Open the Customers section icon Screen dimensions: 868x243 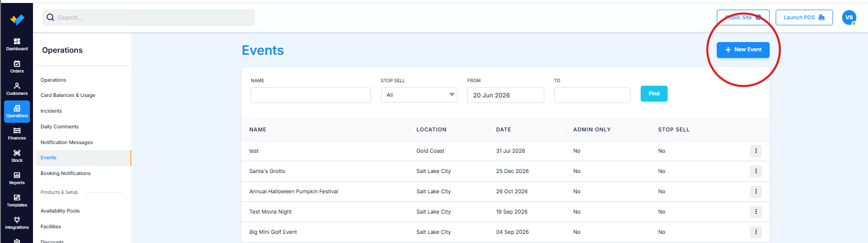(x=17, y=89)
